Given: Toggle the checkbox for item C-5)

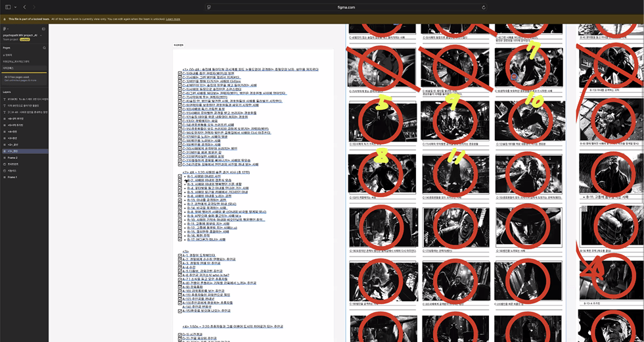Looking at the screenshot, I should (180, 89).
